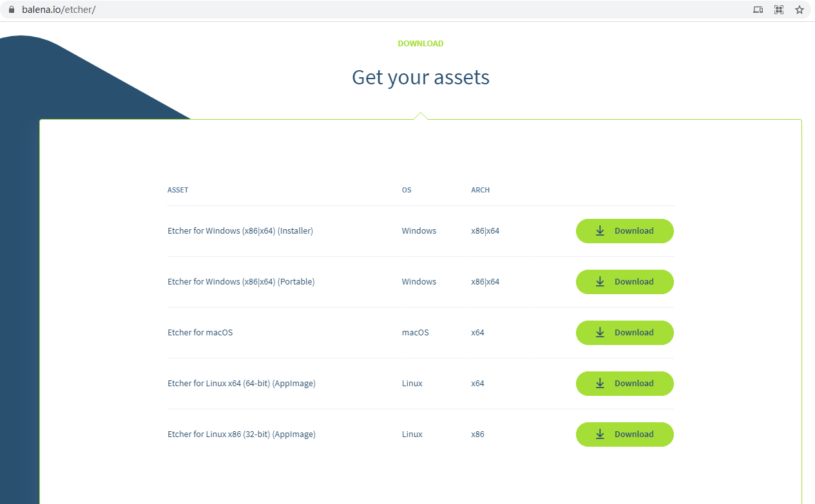The image size is (815, 504).
Task: Click 'x64' arch cell in Linux 64-bit row
Action: (x=478, y=384)
